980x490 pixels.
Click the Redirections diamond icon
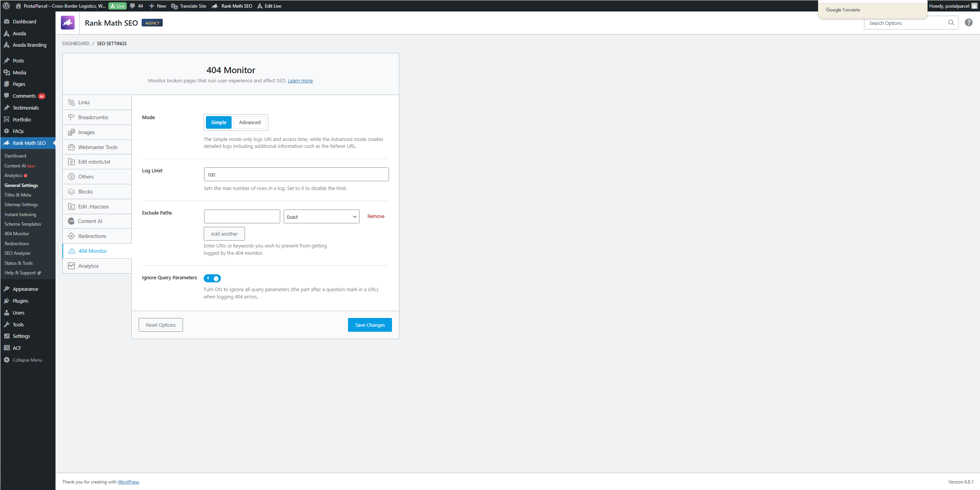(71, 236)
